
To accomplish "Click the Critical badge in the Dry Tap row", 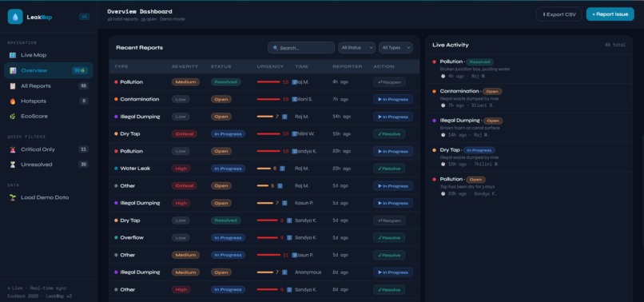I will [184, 134].
